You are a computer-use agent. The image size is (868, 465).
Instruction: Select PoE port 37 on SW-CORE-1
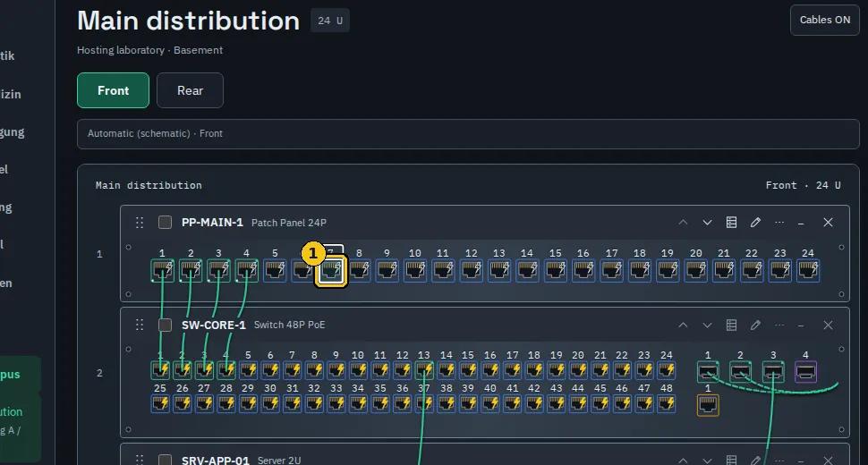(x=424, y=403)
